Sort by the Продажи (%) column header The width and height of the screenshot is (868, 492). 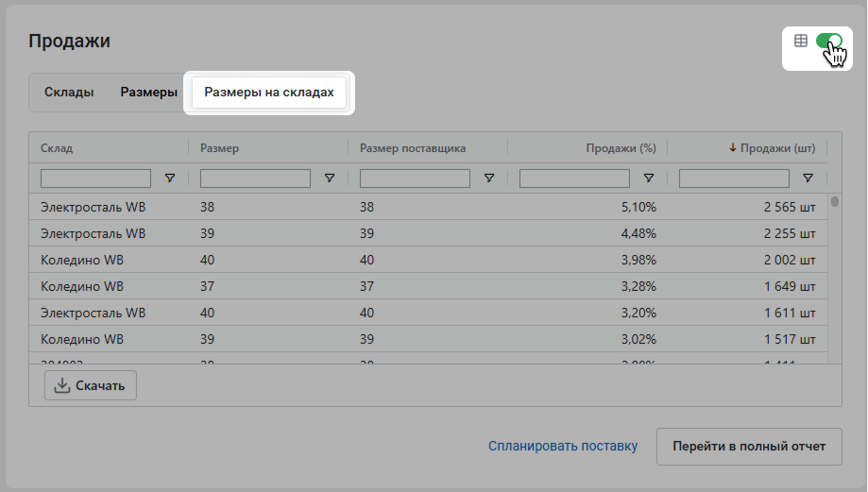[x=621, y=147]
